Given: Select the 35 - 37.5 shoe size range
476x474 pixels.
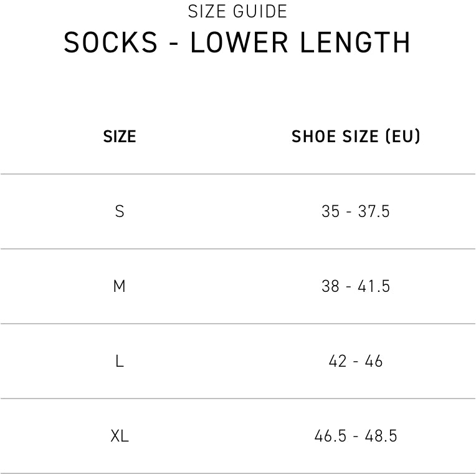Looking at the screenshot, I should [356, 211].
